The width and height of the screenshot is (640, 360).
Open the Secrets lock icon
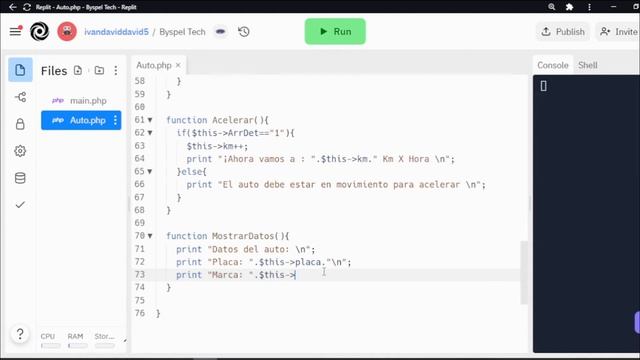click(20, 124)
